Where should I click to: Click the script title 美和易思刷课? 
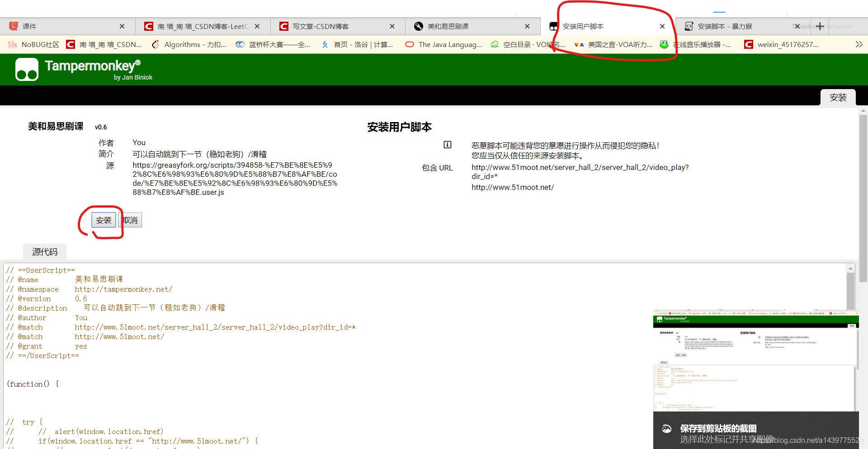point(56,127)
